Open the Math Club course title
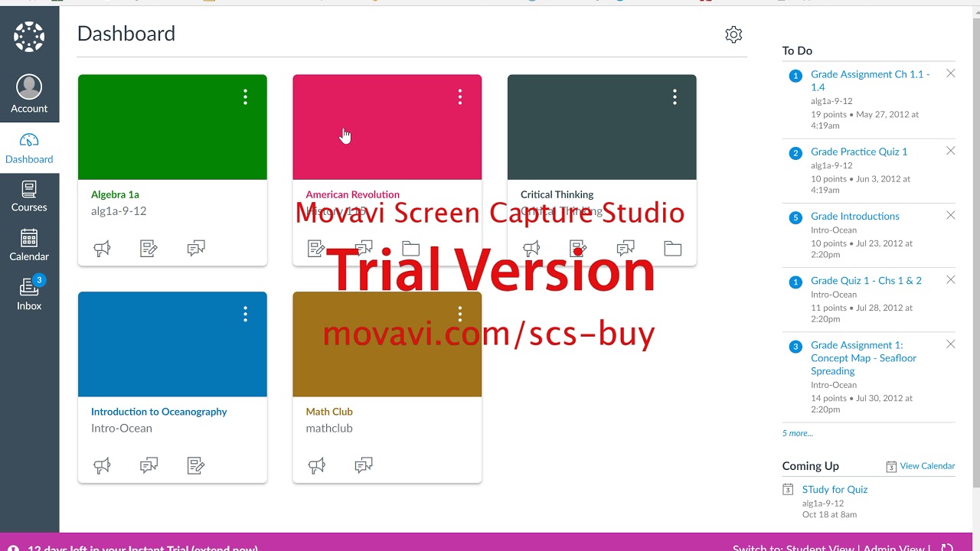980x551 pixels. click(x=329, y=412)
